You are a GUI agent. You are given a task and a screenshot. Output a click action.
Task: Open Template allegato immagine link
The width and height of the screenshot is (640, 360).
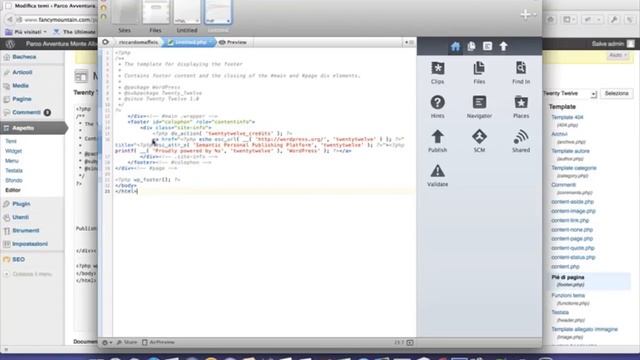(584, 329)
